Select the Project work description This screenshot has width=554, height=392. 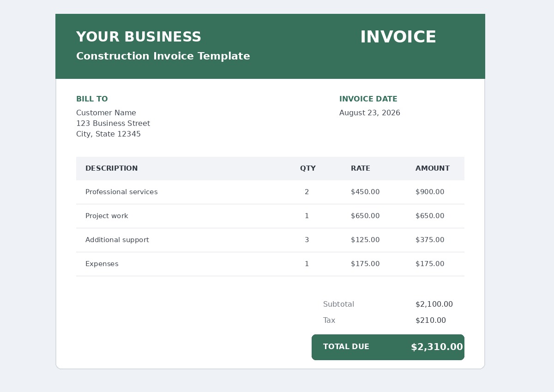107,216
